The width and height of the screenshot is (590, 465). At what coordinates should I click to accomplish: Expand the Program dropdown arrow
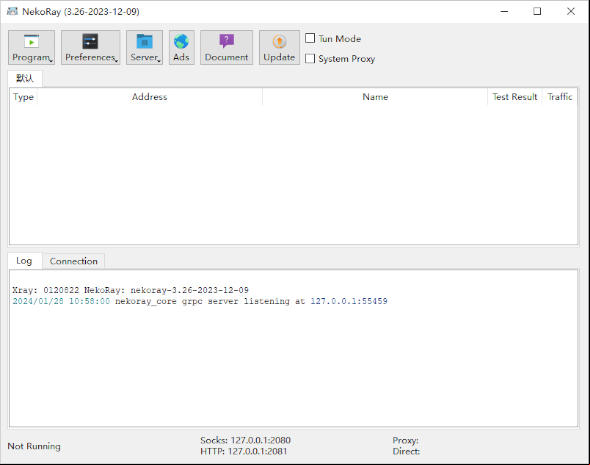51,60
